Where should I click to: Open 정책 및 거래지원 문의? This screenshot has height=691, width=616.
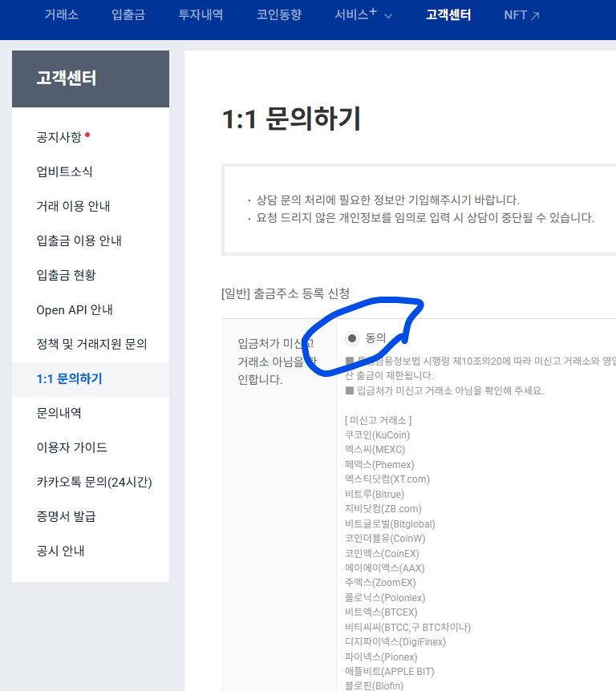tap(91, 344)
